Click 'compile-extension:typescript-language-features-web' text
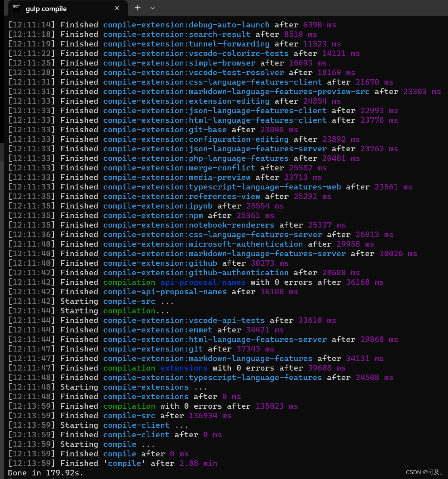Image resolution: width=448 pixels, height=479 pixels. click(222, 187)
